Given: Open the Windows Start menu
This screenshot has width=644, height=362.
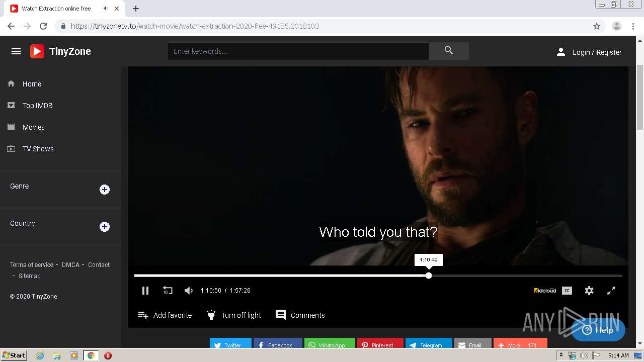Looking at the screenshot, I should click(14, 355).
